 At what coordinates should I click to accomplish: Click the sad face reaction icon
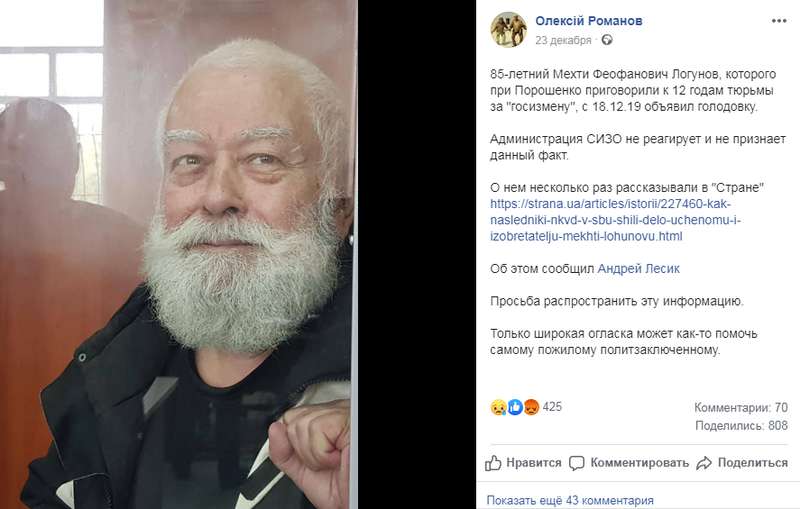(x=498, y=407)
